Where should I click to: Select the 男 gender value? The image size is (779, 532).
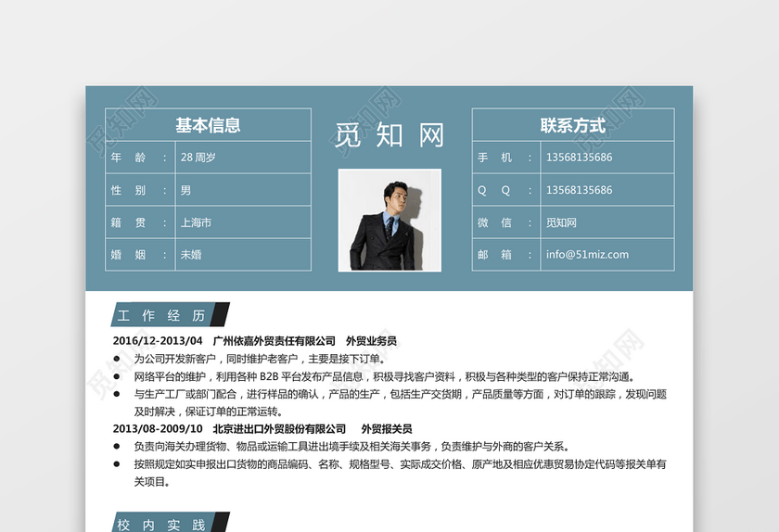point(185,190)
